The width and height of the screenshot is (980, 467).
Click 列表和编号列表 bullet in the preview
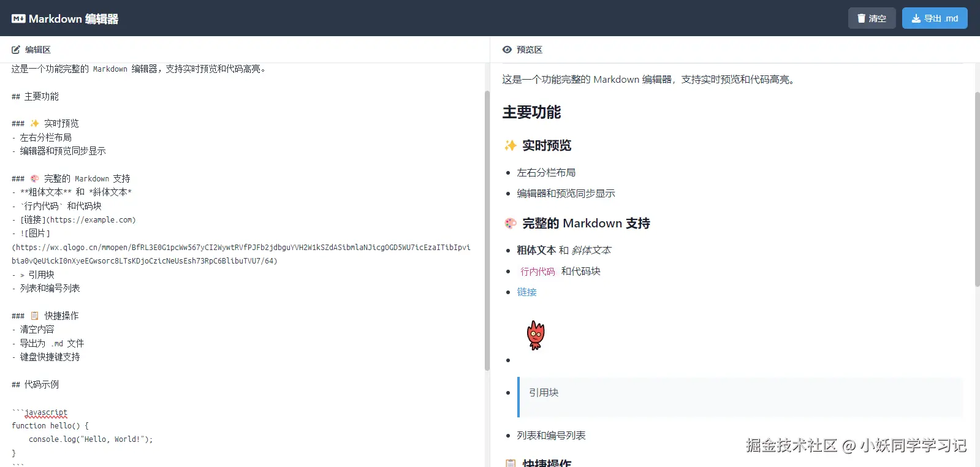pos(551,436)
